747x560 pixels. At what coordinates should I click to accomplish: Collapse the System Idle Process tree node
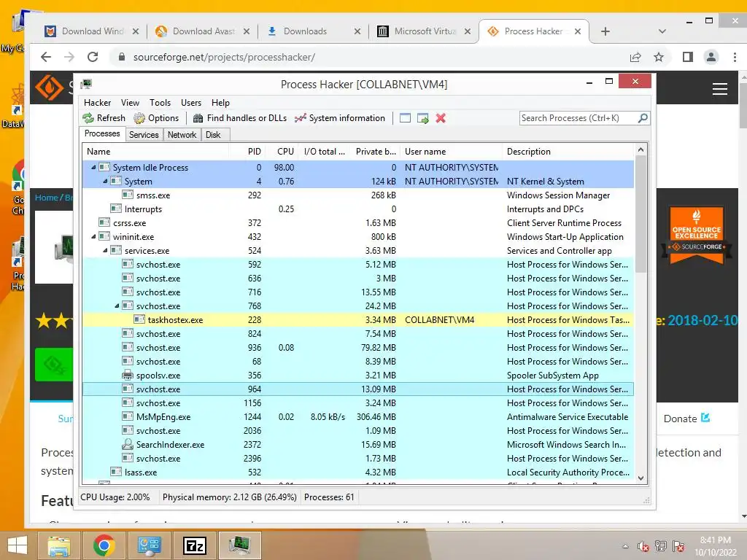point(93,167)
